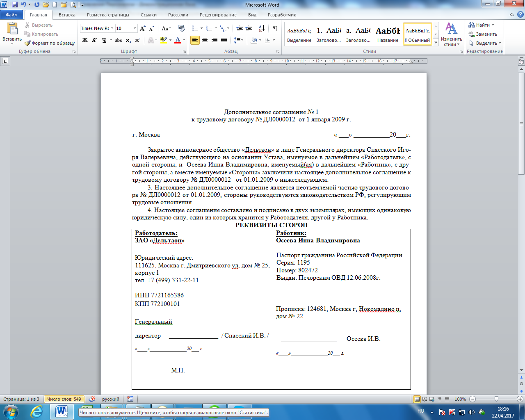Open the Select (Выделить) dropdown
This screenshot has width=525, height=420.
(x=485, y=43)
